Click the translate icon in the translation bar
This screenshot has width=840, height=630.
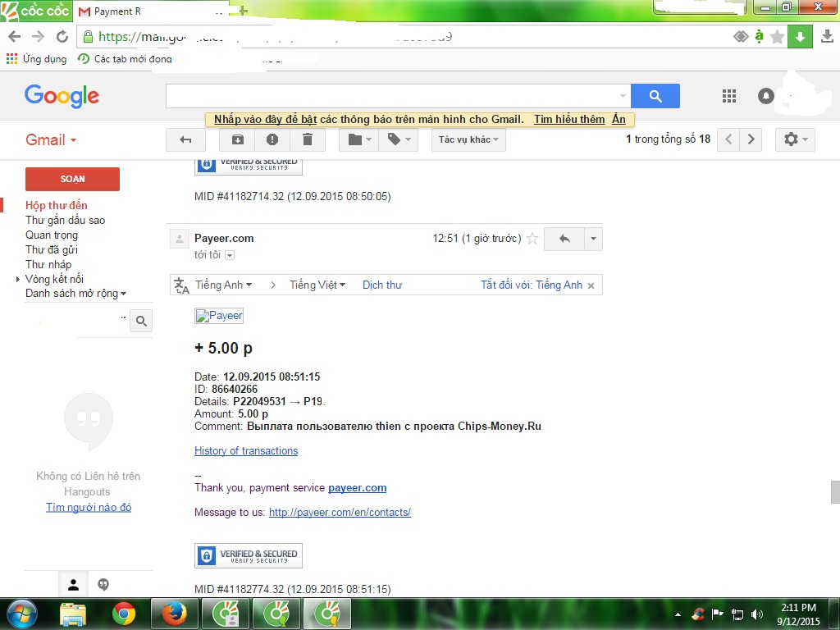click(181, 285)
